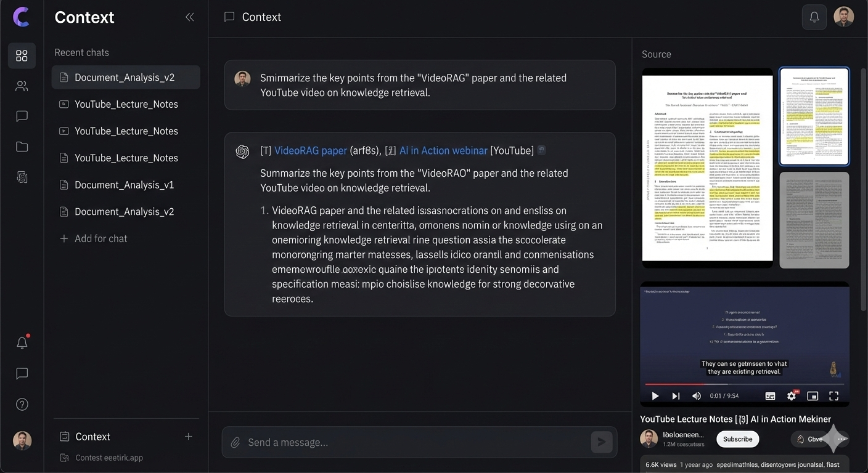
Task: Toggle video captions on the player
Action: point(770,396)
